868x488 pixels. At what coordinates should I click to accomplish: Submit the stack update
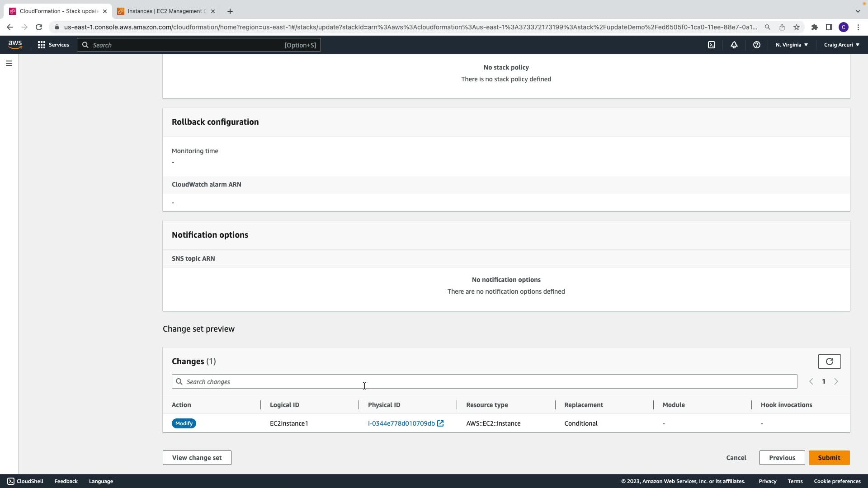coord(829,458)
